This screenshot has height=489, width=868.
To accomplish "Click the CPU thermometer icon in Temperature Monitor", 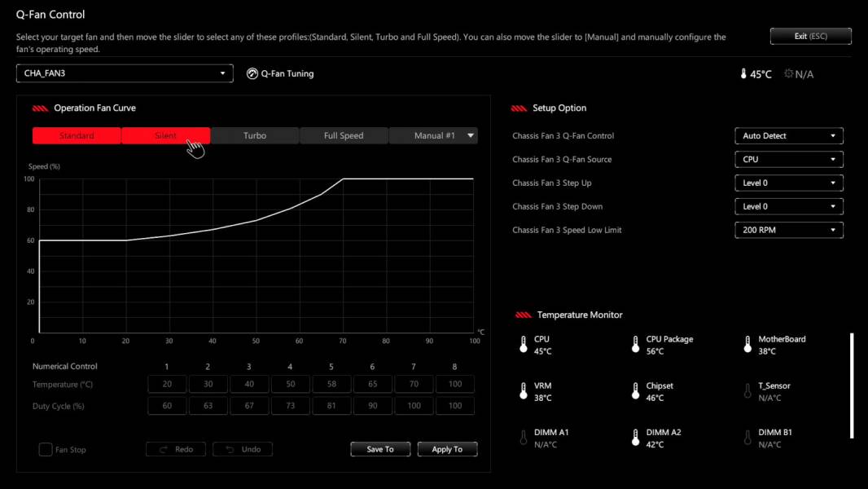I will point(523,345).
